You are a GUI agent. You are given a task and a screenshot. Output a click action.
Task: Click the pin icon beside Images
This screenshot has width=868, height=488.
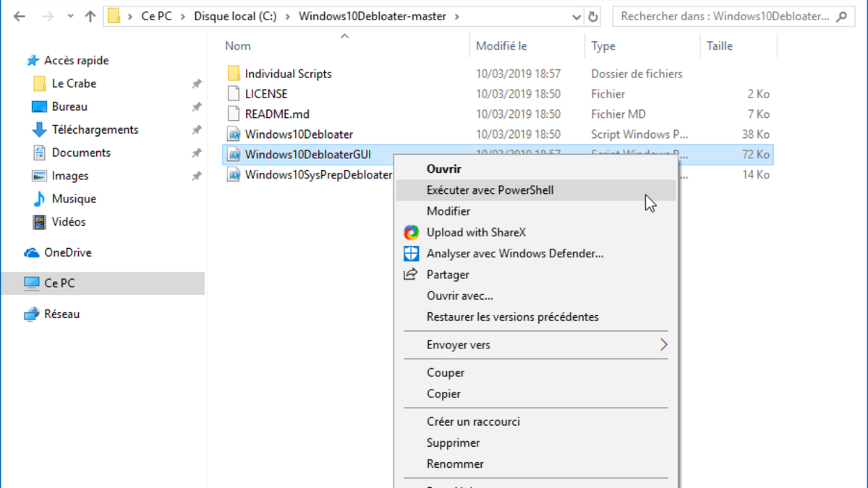pyautogui.click(x=196, y=176)
